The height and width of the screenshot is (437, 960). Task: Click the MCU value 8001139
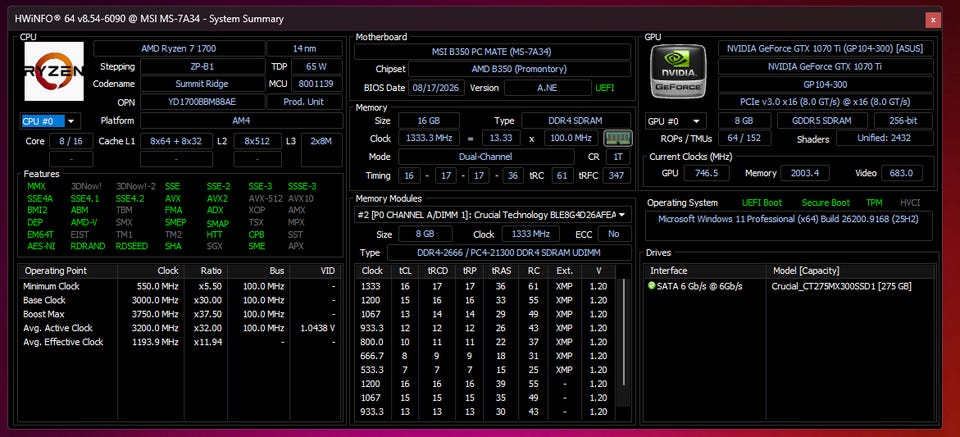tap(317, 84)
